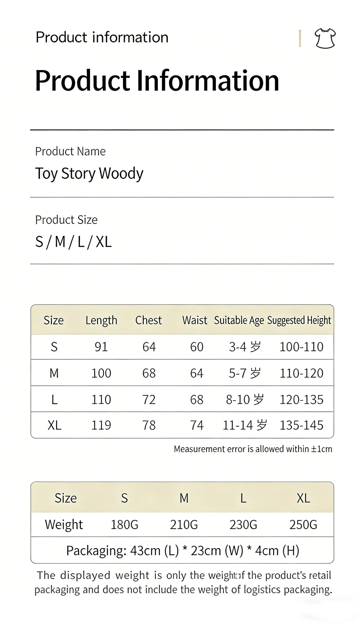Select the Toy Story Woody product name
The image size is (364, 624).
(x=89, y=173)
